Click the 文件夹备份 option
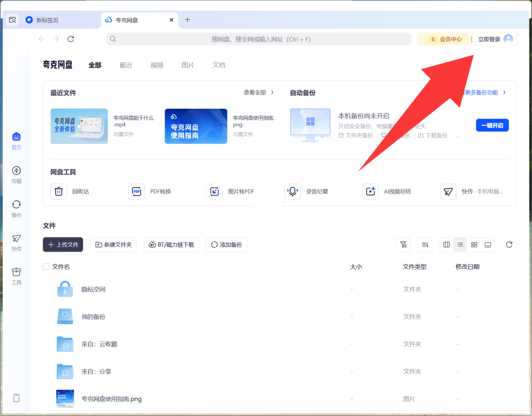This screenshot has height=416, width=532. [355, 136]
